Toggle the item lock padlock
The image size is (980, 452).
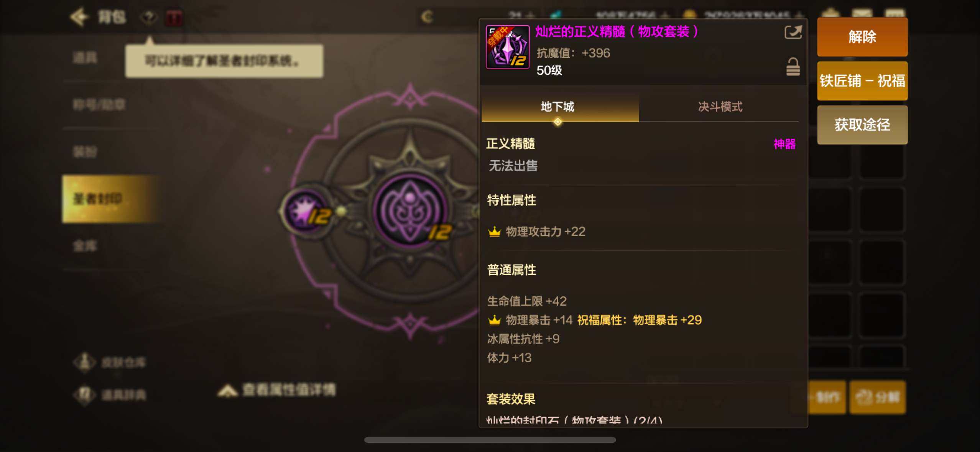793,67
